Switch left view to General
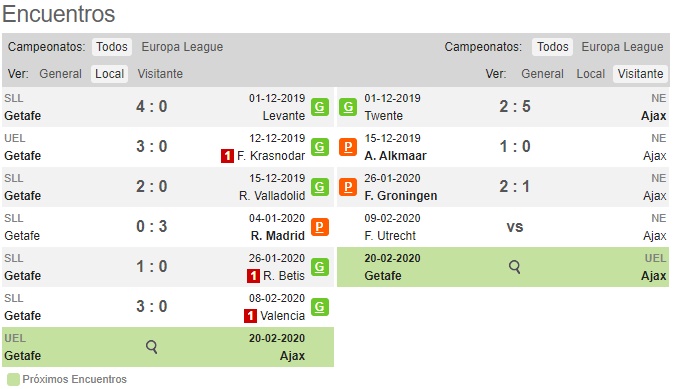The width and height of the screenshot is (674, 389). pyautogui.click(x=60, y=74)
